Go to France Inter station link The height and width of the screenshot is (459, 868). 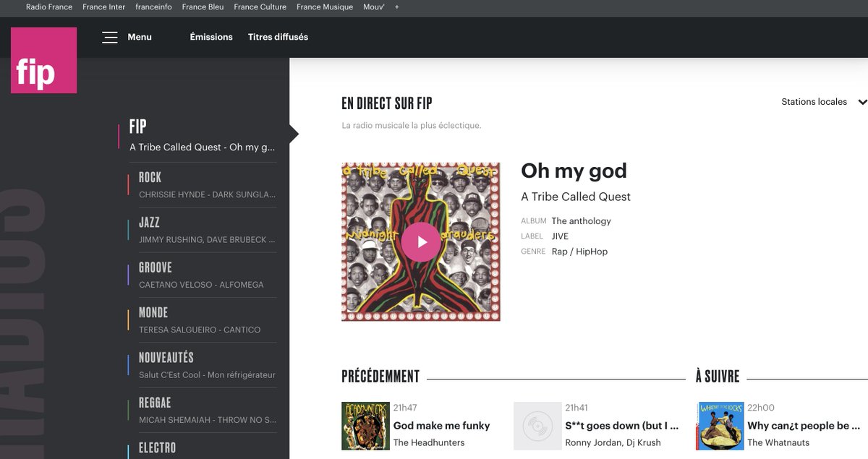[104, 7]
